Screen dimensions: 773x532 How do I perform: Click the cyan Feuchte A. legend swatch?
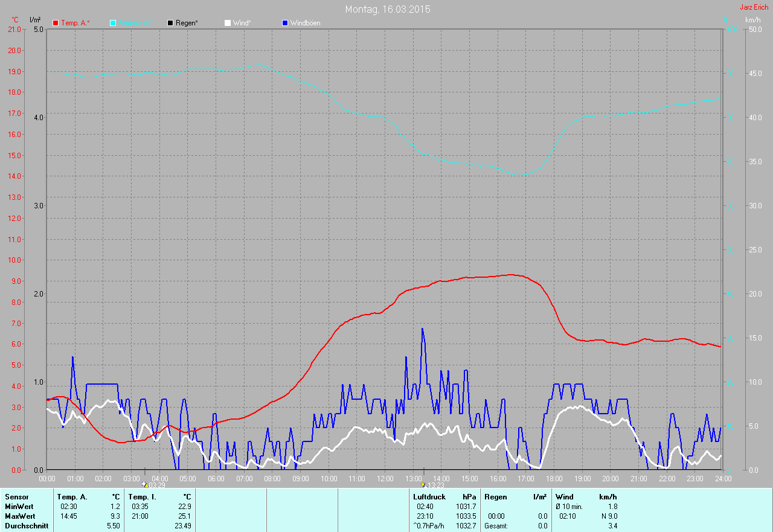[113, 23]
